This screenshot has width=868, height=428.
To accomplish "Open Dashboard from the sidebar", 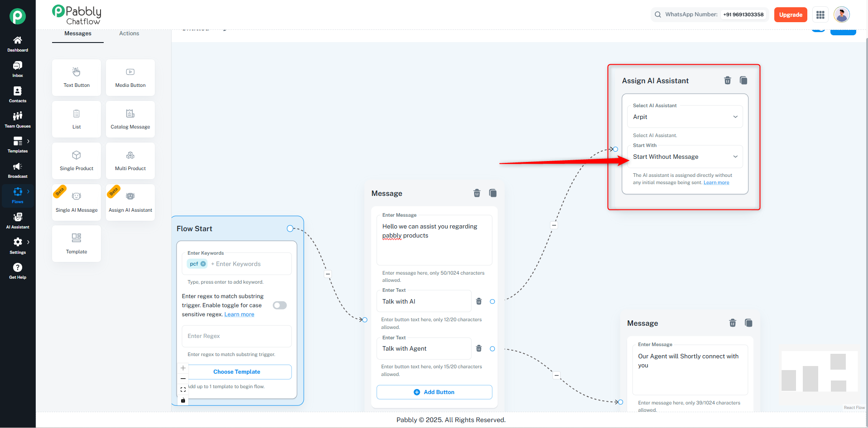I will 18,44.
